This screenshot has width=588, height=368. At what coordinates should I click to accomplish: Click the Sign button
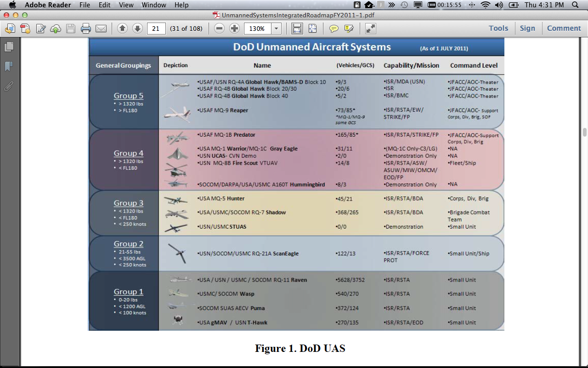click(527, 28)
